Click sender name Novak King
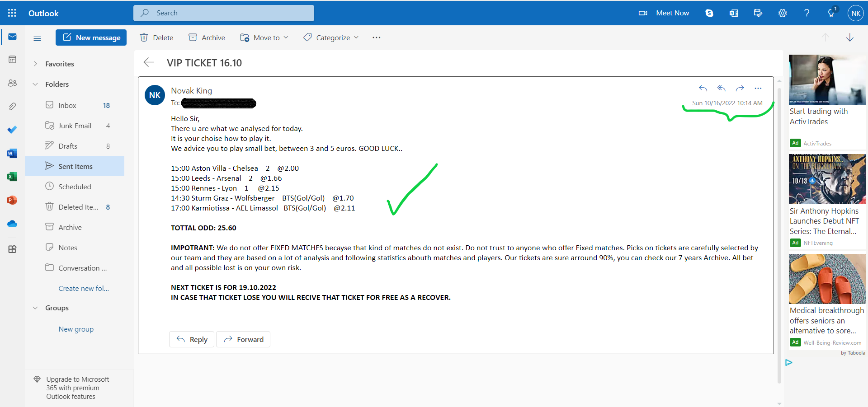The image size is (868, 407). (191, 91)
